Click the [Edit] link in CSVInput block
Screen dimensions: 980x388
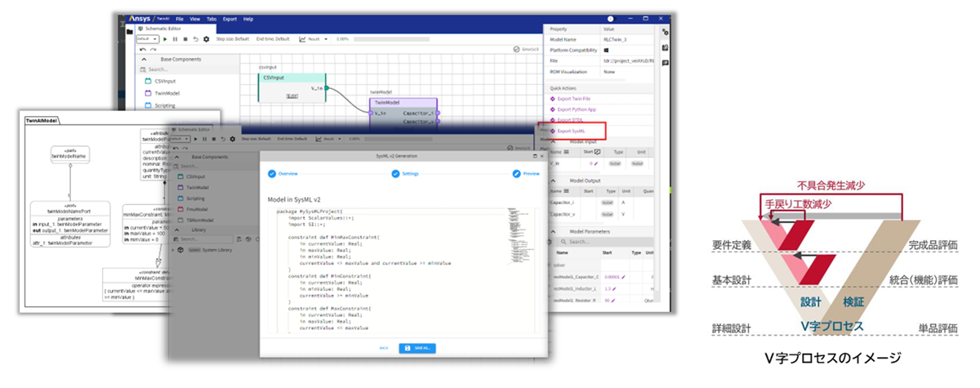[291, 96]
